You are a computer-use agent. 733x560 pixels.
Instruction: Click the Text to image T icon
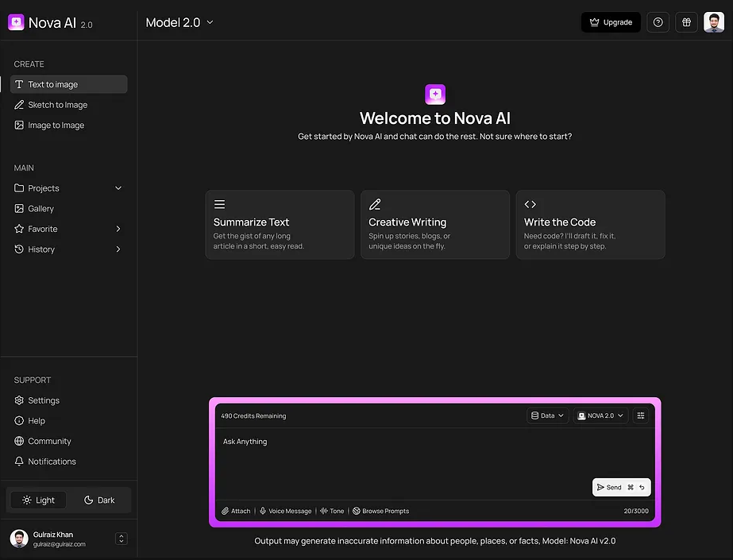point(19,84)
